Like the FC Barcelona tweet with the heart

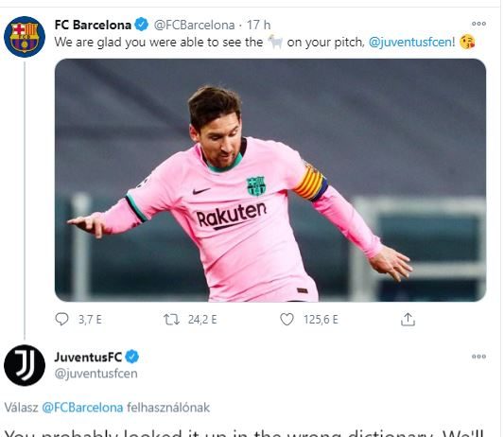287,320
